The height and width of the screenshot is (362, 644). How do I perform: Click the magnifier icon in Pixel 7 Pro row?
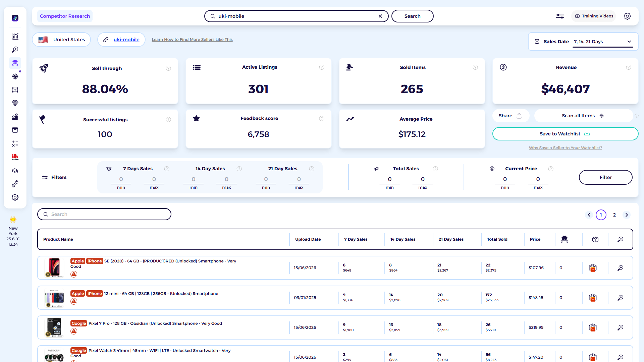pyautogui.click(x=621, y=327)
